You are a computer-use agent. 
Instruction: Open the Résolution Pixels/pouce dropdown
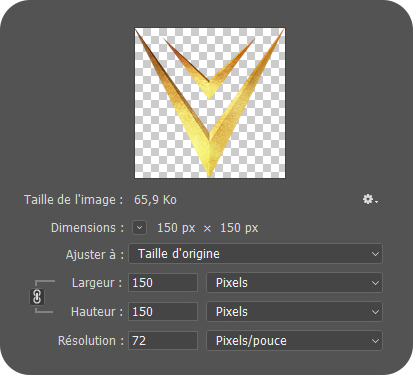294,341
